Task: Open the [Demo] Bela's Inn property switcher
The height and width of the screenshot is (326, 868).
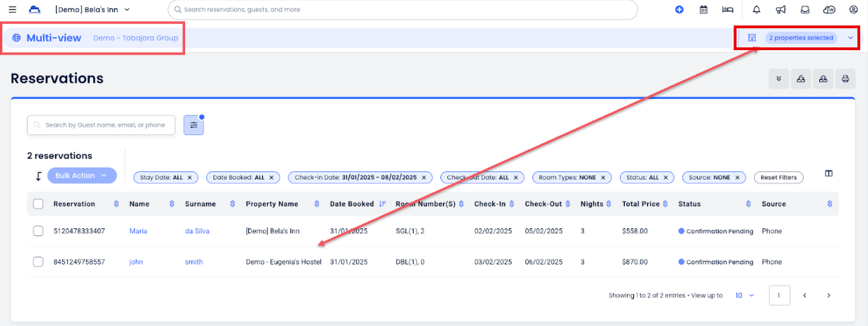Action: pos(93,10)
